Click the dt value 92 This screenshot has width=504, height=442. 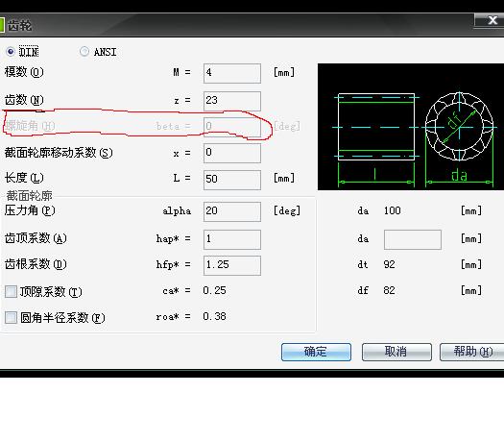point(389,264)
